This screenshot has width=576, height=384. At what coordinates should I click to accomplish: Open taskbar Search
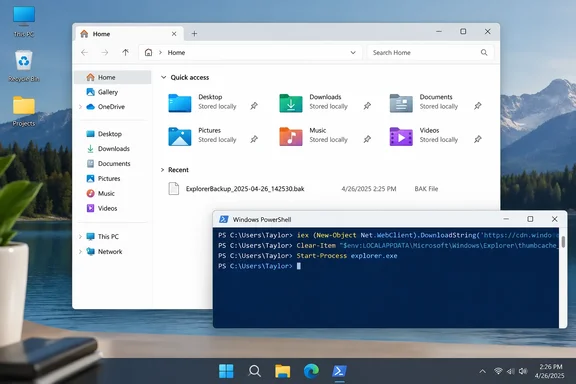click(x=254, y=371)
